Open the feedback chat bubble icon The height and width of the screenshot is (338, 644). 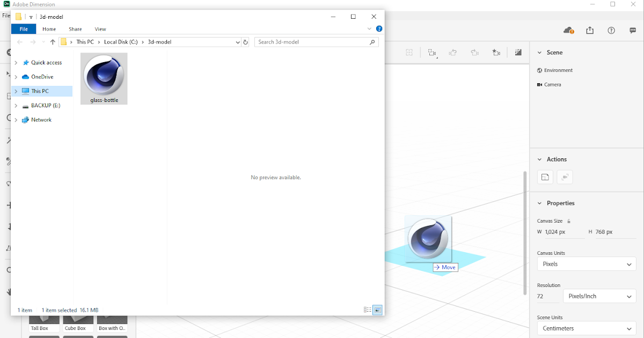(633, 31)
